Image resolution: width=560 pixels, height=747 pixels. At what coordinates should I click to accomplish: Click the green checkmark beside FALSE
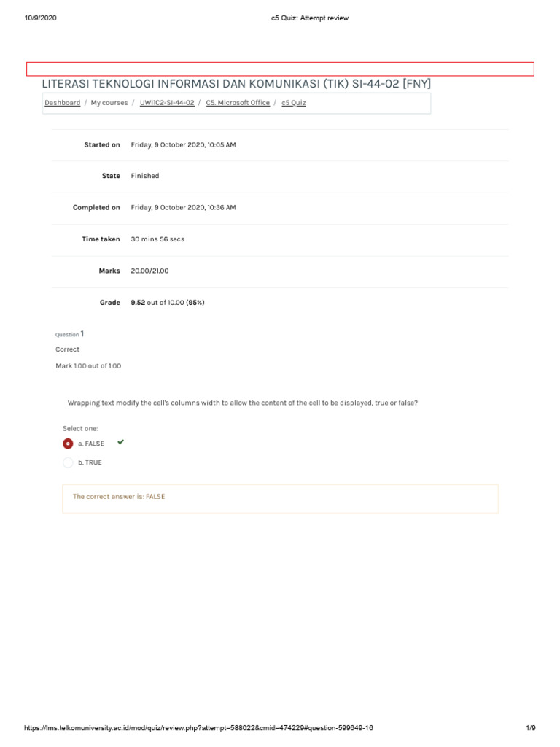click(x=120, y=442)
